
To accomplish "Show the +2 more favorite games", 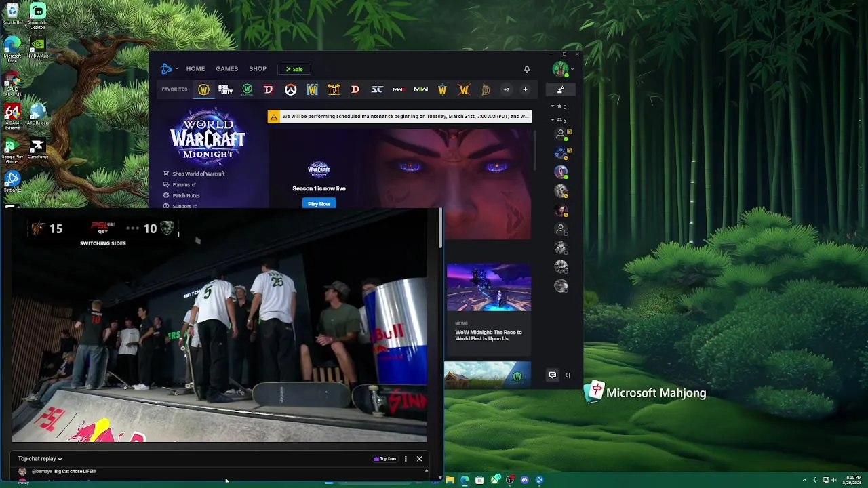I will (506, 89).
